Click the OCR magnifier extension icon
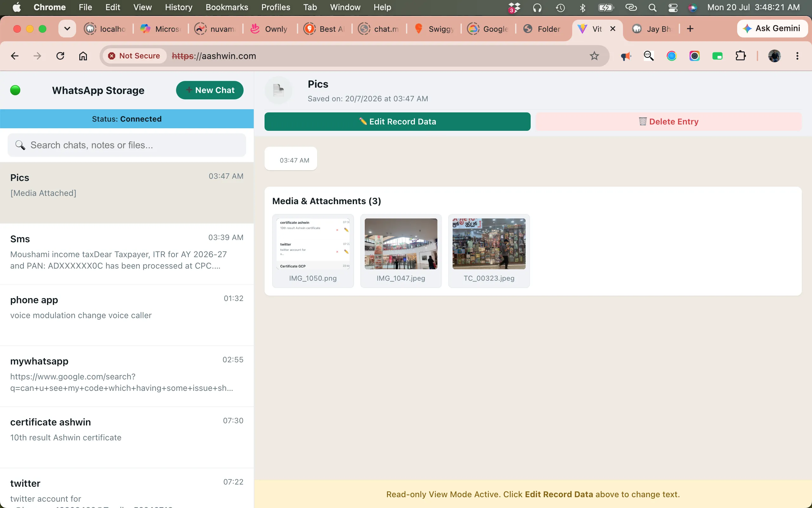The width and height of the screenshot is (812, 508). (649, 56)
